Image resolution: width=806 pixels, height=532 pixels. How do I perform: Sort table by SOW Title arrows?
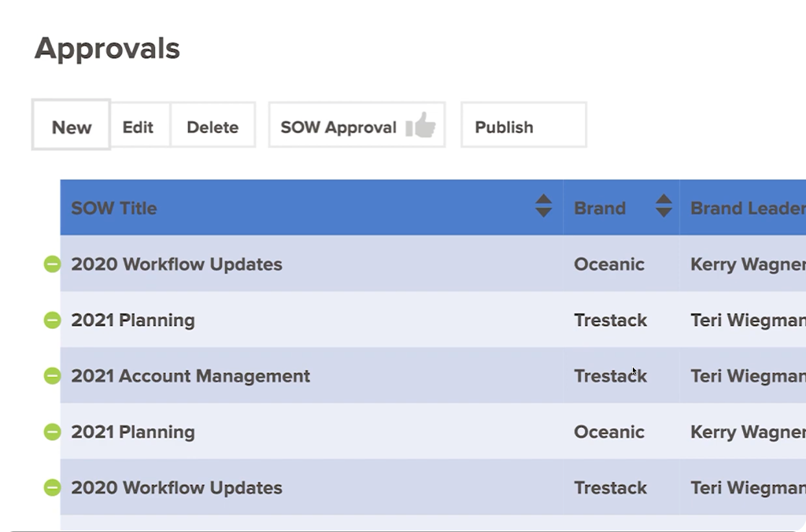[x=543, y=206]
